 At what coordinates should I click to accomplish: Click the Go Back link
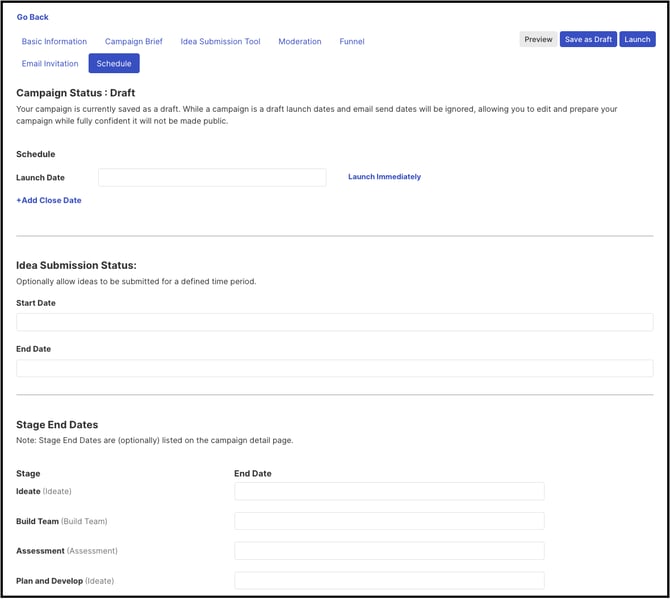[x=32, y=17]
